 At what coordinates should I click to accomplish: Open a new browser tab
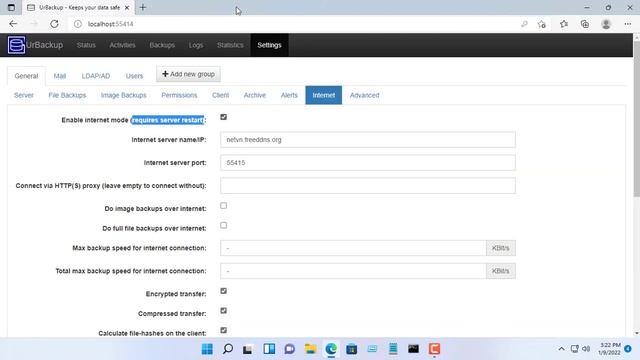coord(143,7)
